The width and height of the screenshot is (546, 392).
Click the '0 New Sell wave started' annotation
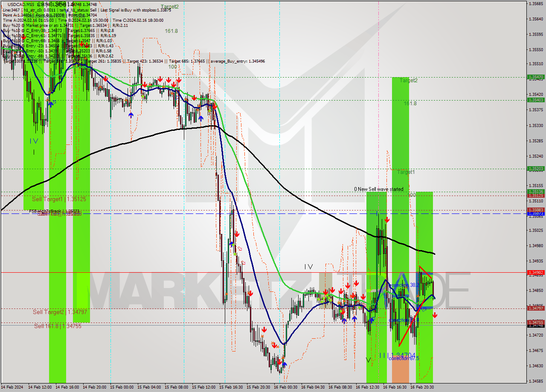[378, 189]
